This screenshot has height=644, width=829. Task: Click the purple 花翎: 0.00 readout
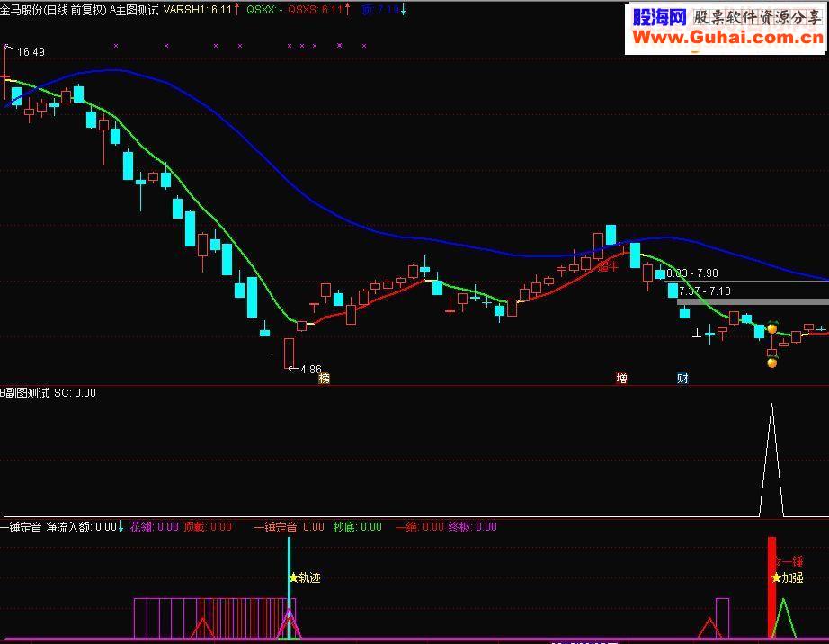pyautogui.click(x=155, y=526)
